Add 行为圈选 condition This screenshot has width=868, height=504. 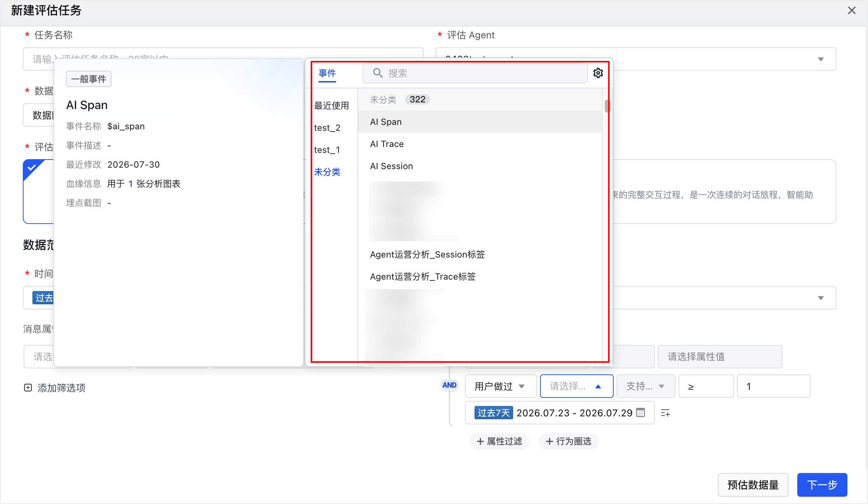(x=568, y=441)
